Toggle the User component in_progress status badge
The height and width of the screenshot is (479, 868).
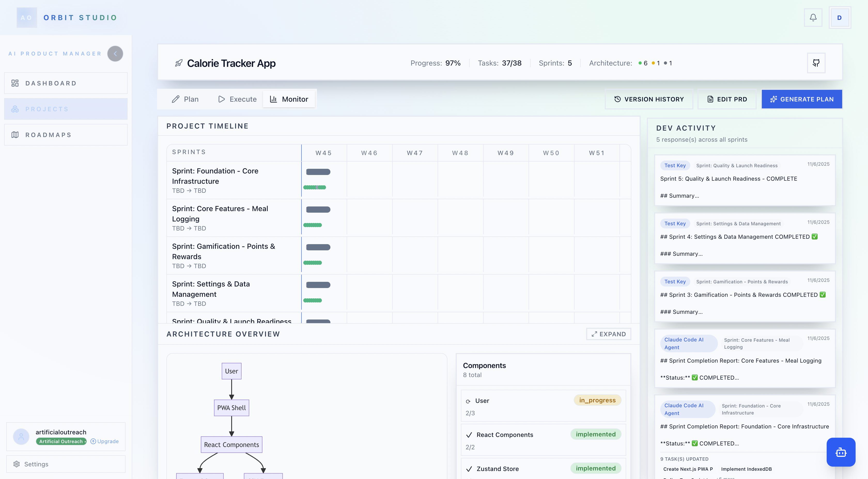597,400
